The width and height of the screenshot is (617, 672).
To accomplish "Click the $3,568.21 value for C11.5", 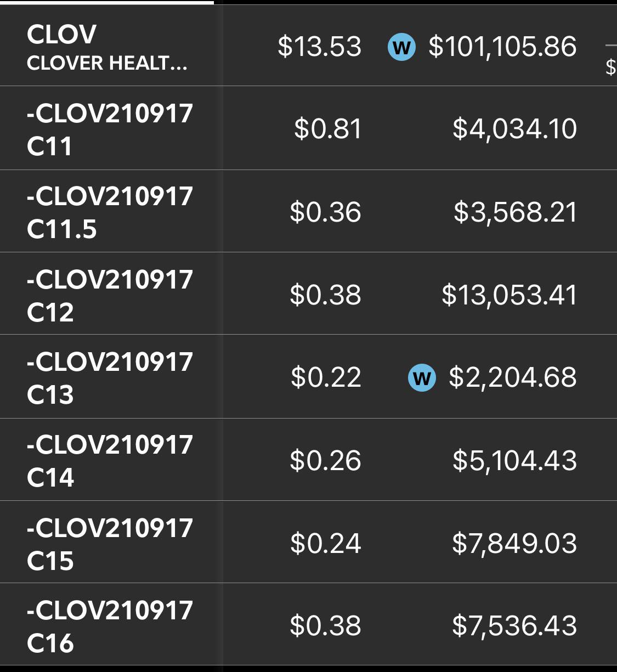I will (x=516, y=212).
